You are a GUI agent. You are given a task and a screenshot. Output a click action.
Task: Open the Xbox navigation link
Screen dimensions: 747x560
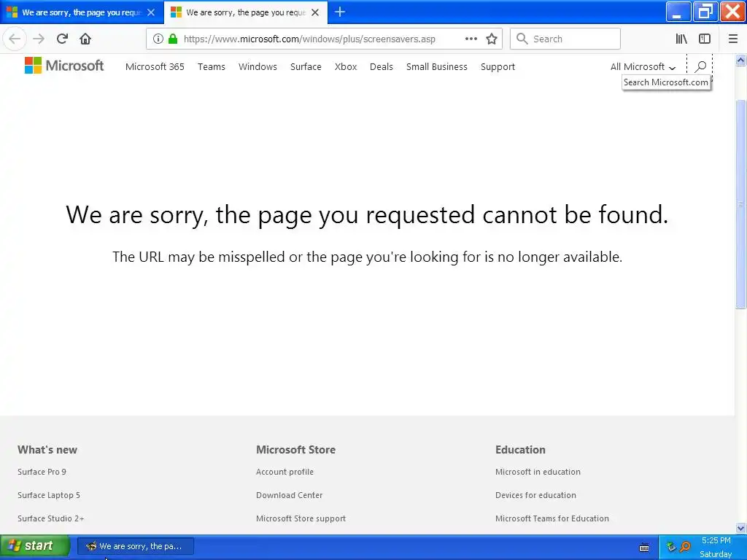click(x=346, y=66)
